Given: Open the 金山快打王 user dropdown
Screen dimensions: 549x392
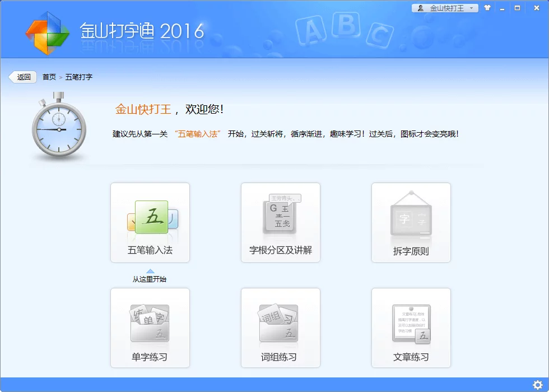Looking at the screenshot, I should (445, 8).
